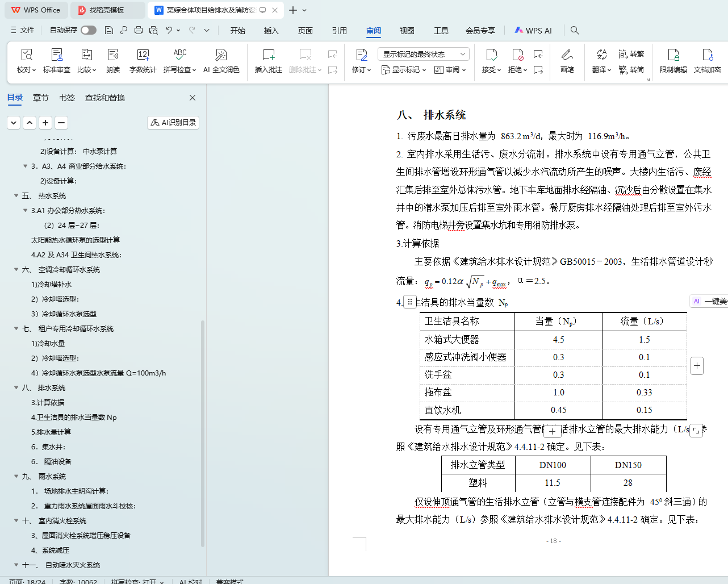Open the 显示标记的最终状态 dropdown
This screenshot has height=584, width=728.
(x=423, y=54)
